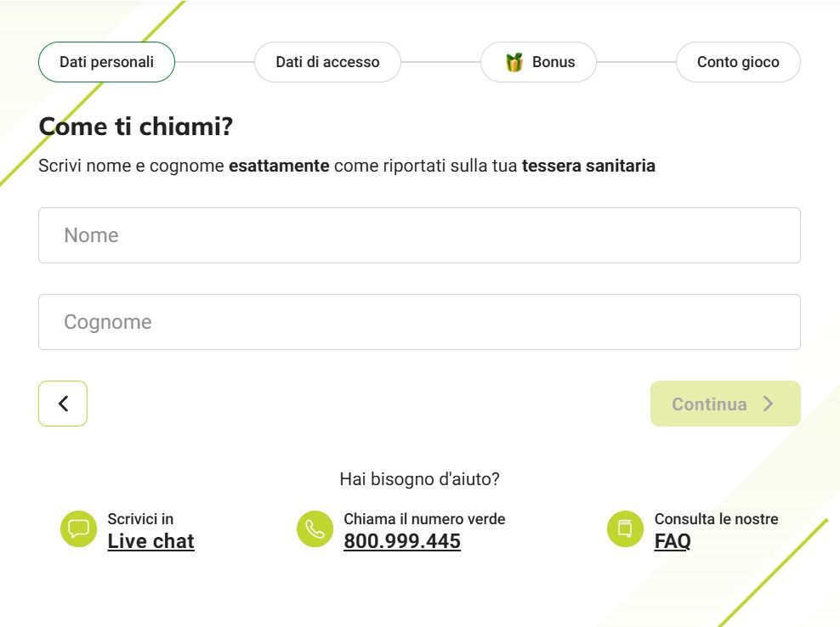
Task: Select the Bonus step
Action: pyautogui.click(x=538, y=61)
